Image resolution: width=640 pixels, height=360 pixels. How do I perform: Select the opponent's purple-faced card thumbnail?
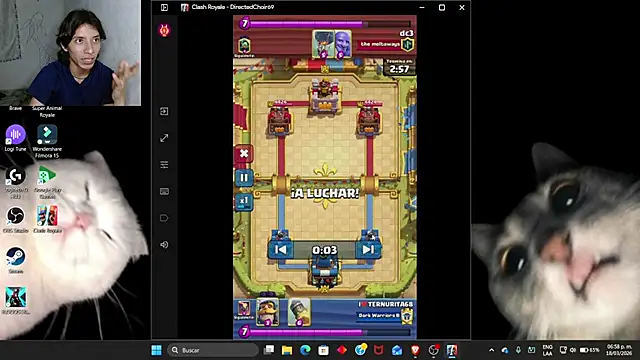click(x=342, y=44)
